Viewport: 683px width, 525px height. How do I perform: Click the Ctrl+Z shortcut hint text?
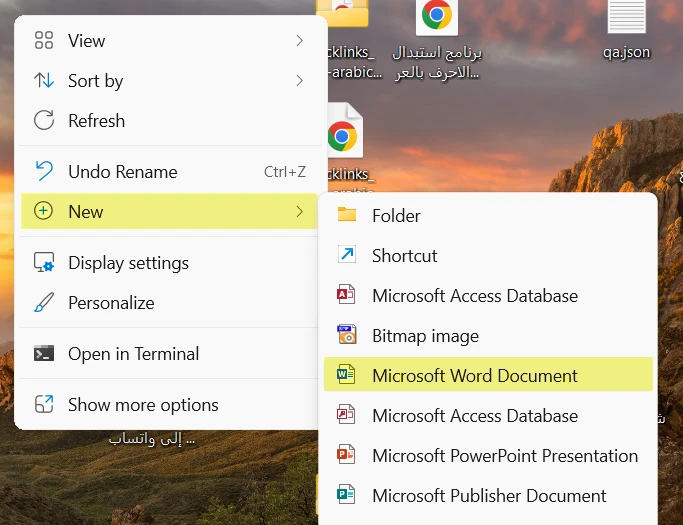pyautogui.click(x=285, y=172)
